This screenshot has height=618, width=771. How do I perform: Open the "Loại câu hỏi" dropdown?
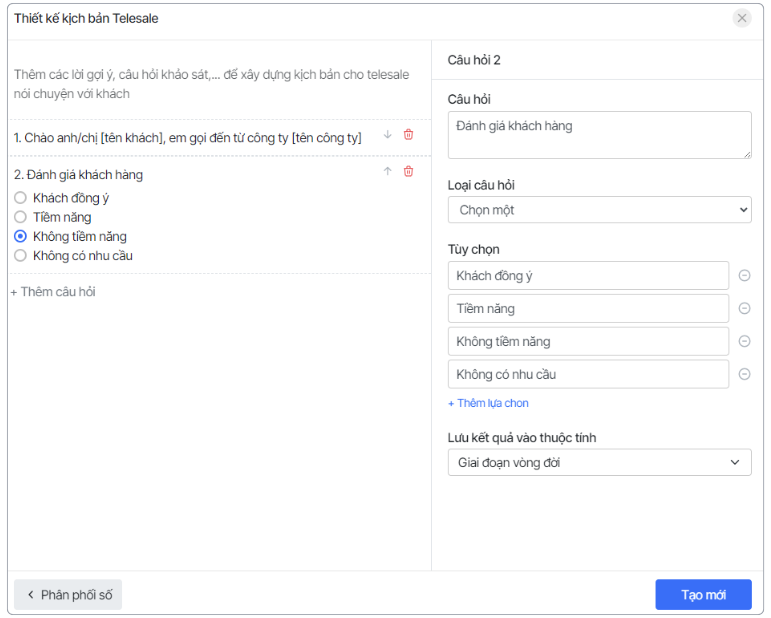click(x=599, y=210)
